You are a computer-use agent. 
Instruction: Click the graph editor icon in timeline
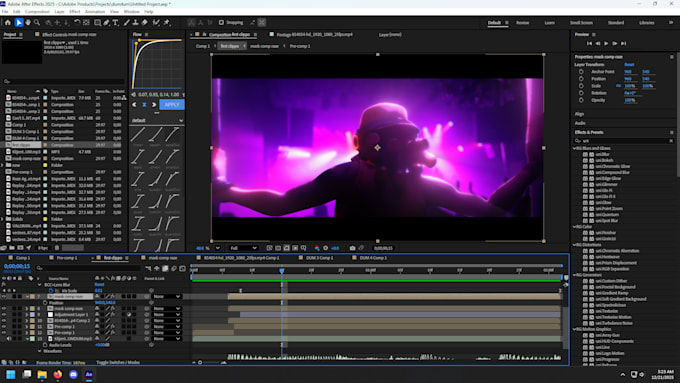coord(183,268)
